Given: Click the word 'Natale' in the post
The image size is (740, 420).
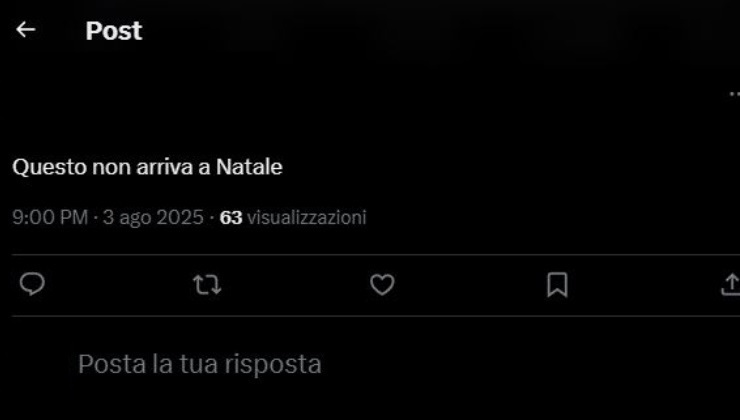Looking at the screenshot, I should 249,167.
